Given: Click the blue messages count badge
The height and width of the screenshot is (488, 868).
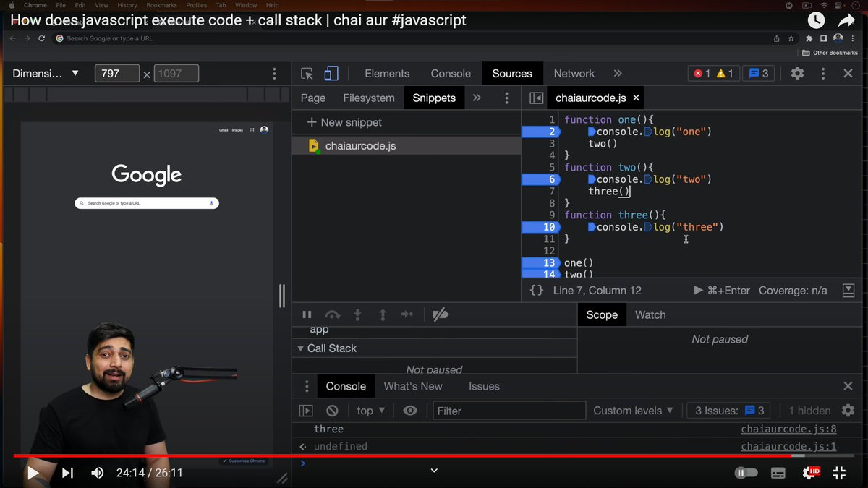Looking at the screenshot, I should pos(758,74).
